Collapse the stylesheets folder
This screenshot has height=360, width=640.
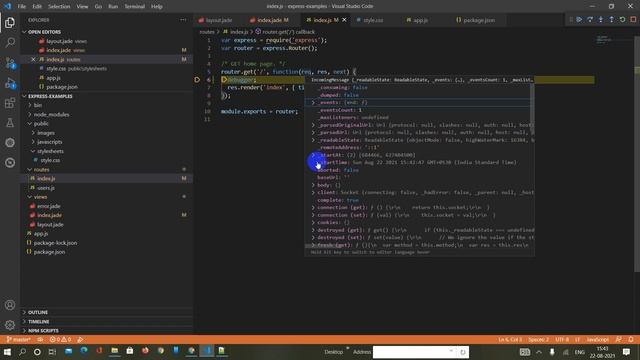(33, 151)
